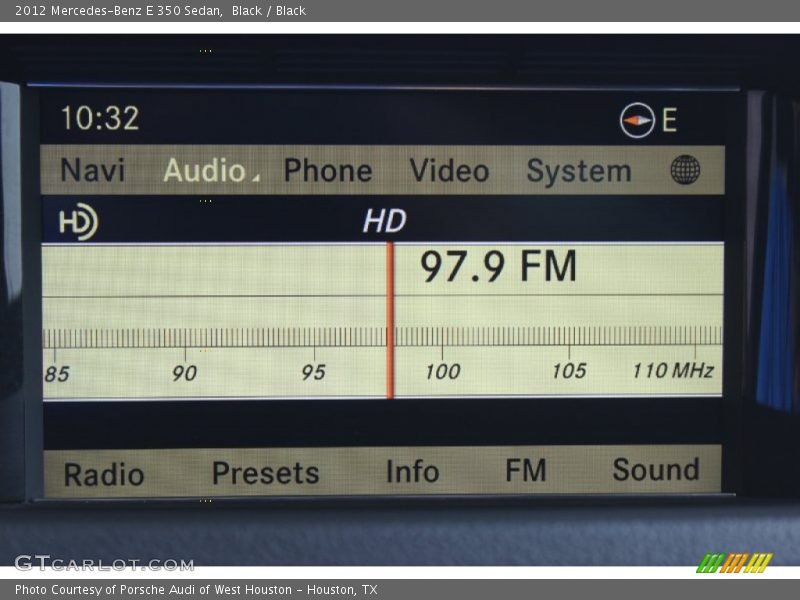Click the 100 mark on the dial
Screen dimensions: 800x600
pyautogui.click(x=443, y=371)
